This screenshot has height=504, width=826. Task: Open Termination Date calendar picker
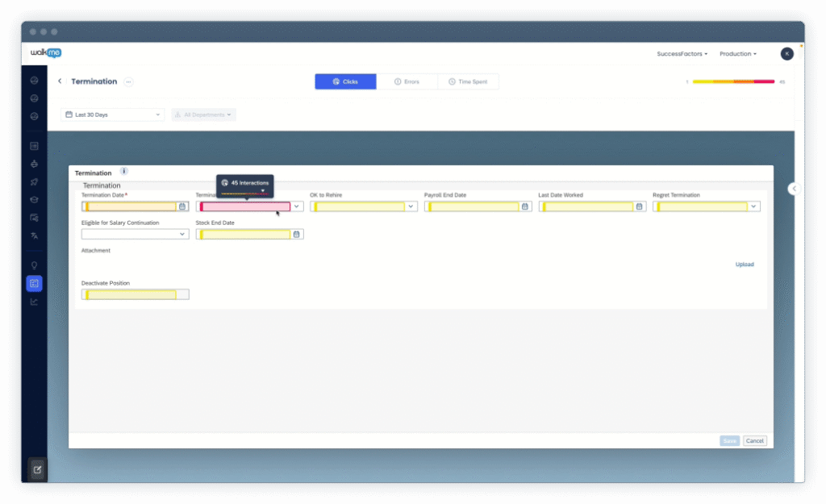(182, 206)
